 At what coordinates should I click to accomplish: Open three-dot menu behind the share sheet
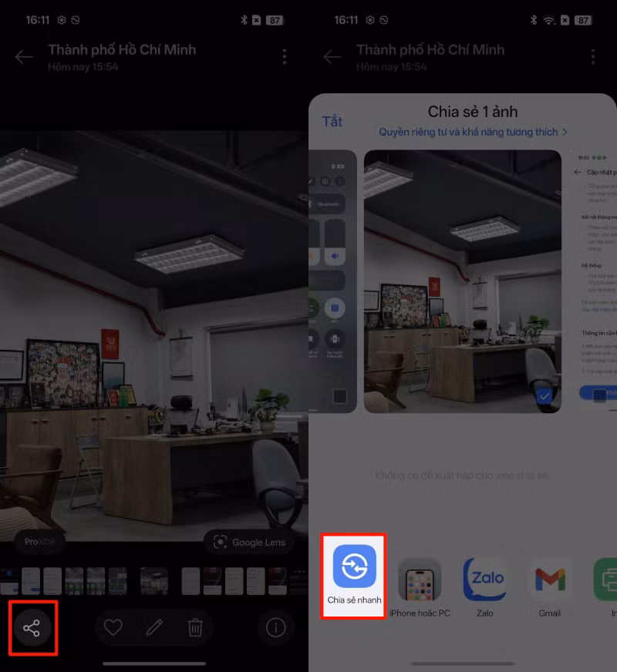coord(593,57)
